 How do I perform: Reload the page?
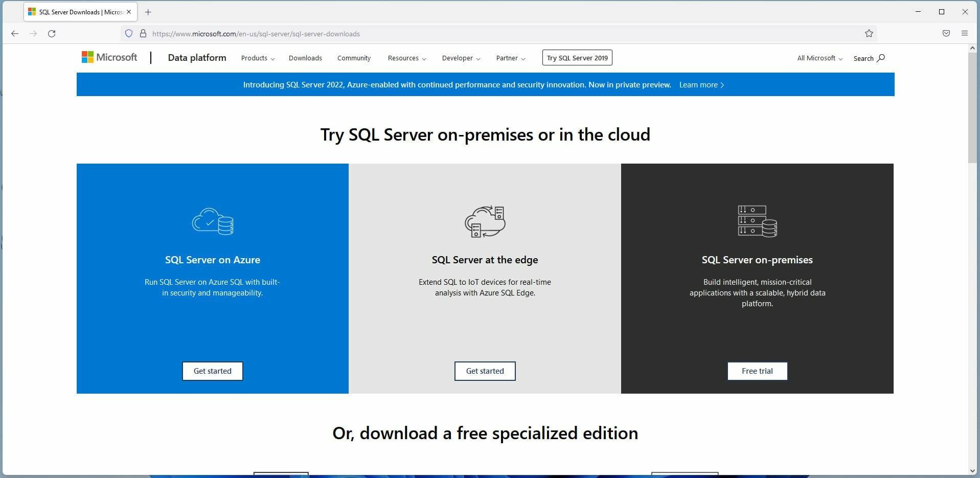[x=52, y=33]
